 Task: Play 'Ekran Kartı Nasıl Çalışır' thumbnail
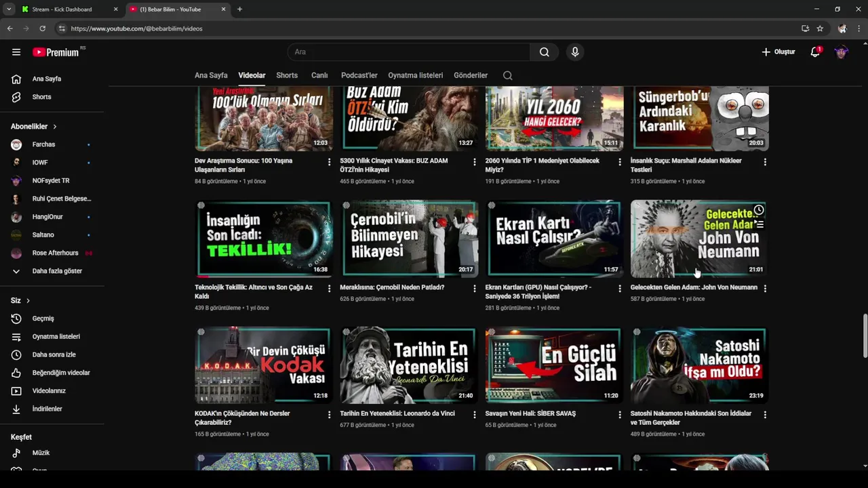[x=554, y=239]
